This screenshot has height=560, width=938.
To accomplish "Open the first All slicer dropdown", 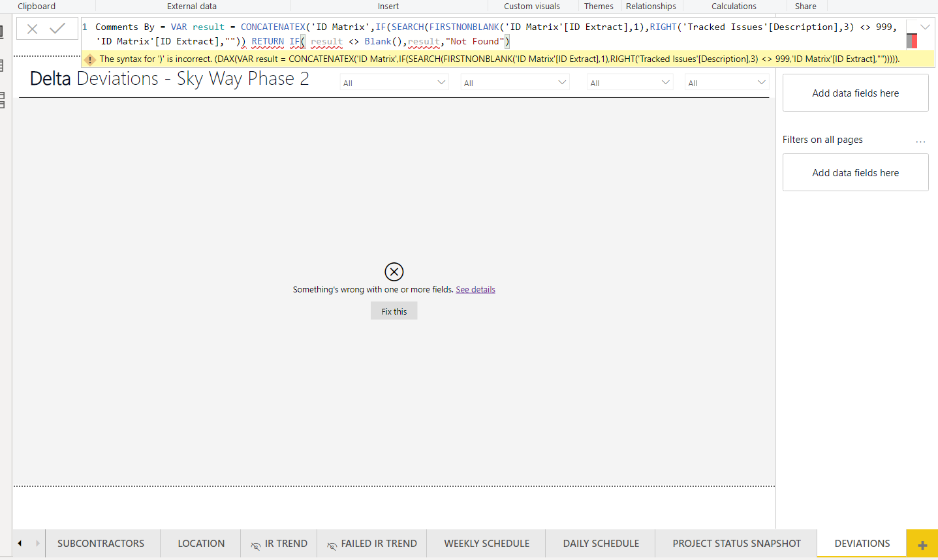I will pos(394,83).
